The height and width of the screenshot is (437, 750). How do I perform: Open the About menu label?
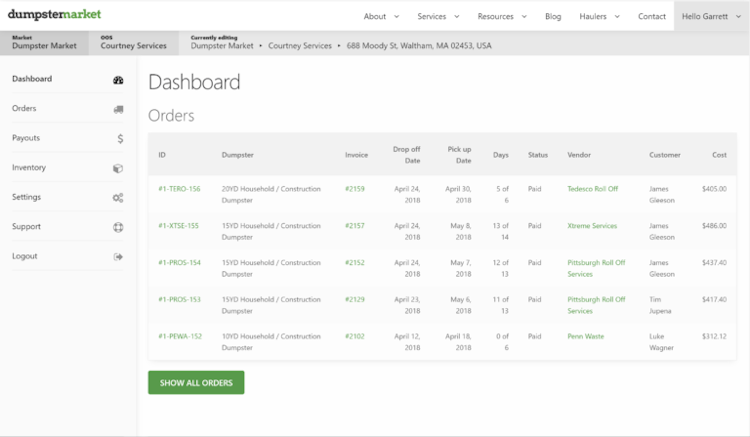[375, 16]
